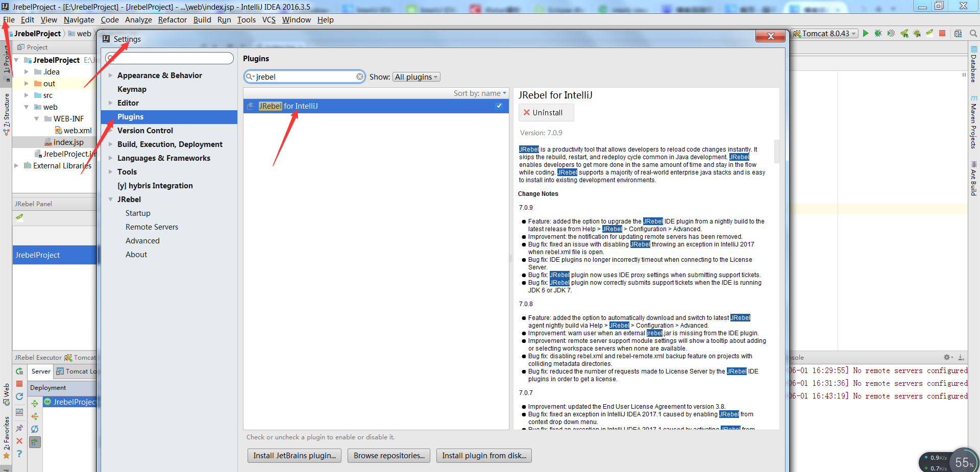Select the Keymap settings entry
Image resolution: width=980 pixels, height=472 pixels.
click(132, 89)
